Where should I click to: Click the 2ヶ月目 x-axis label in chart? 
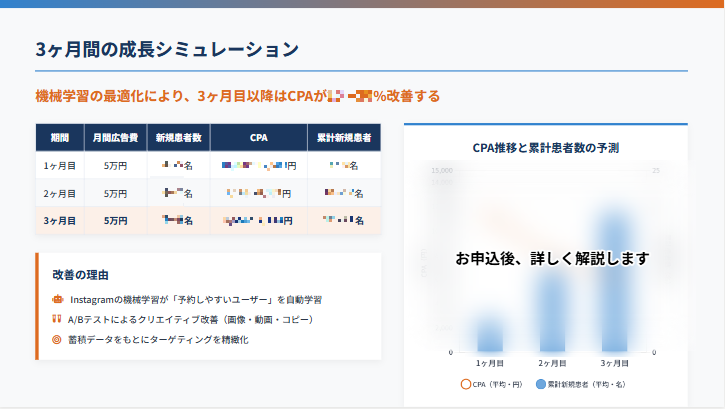[x=552, y=363]
